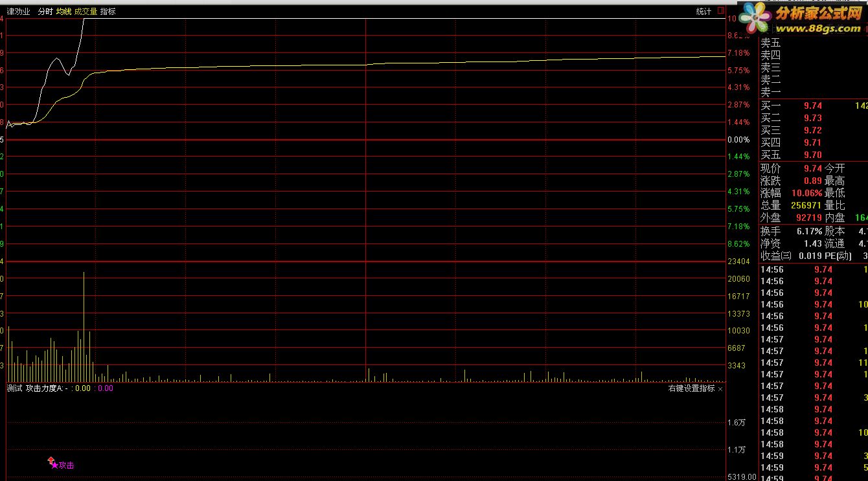Click the 20060 volume axis label
The width and height of the screenshot is (868, 481).
(x=739, y=279)
